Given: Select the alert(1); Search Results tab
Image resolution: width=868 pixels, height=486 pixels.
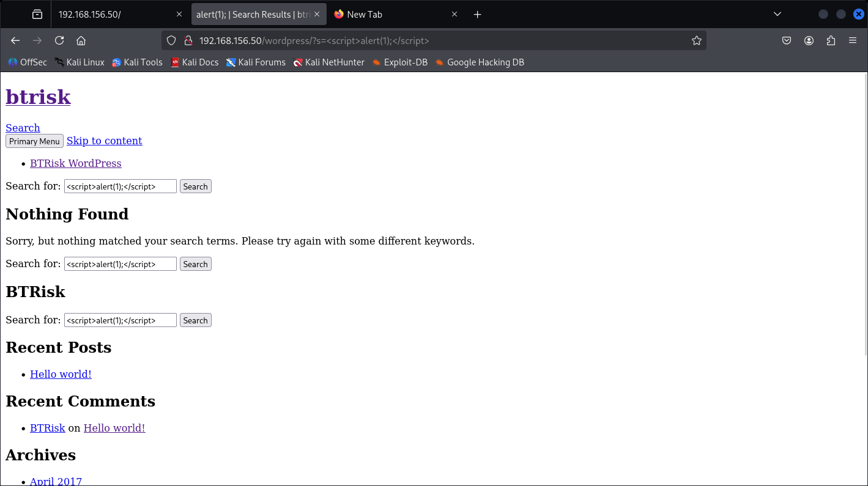Looking at the screenshot, I should 258,14.
